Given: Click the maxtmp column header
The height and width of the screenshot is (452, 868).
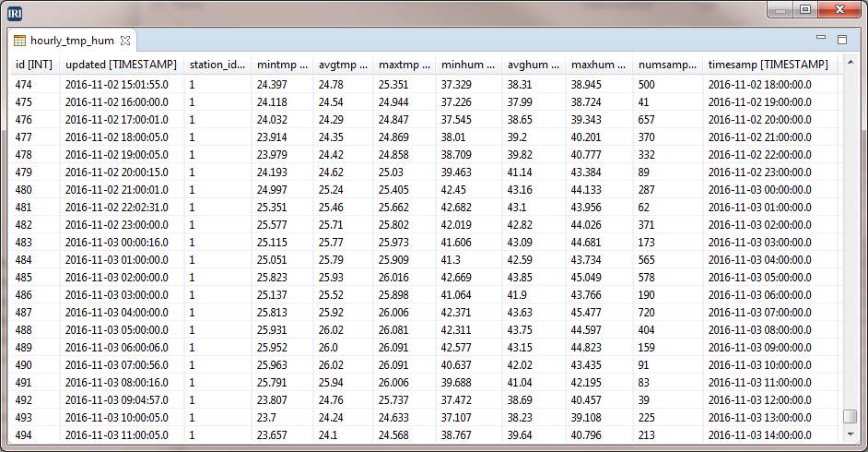Looking at the screenshot, I should (405, 65).
